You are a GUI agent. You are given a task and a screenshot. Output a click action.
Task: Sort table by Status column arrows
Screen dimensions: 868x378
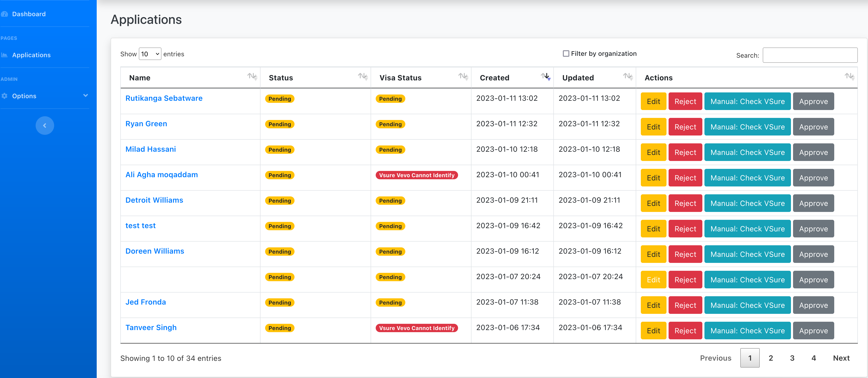(363, 77)
